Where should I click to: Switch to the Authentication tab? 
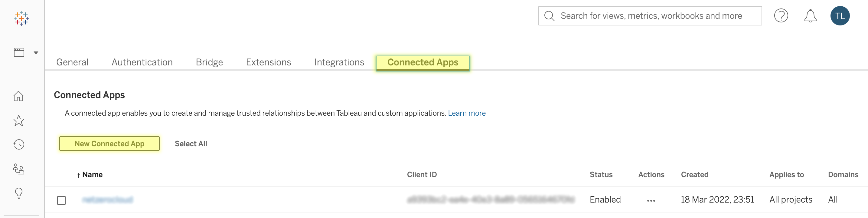(x=142, y=62)
